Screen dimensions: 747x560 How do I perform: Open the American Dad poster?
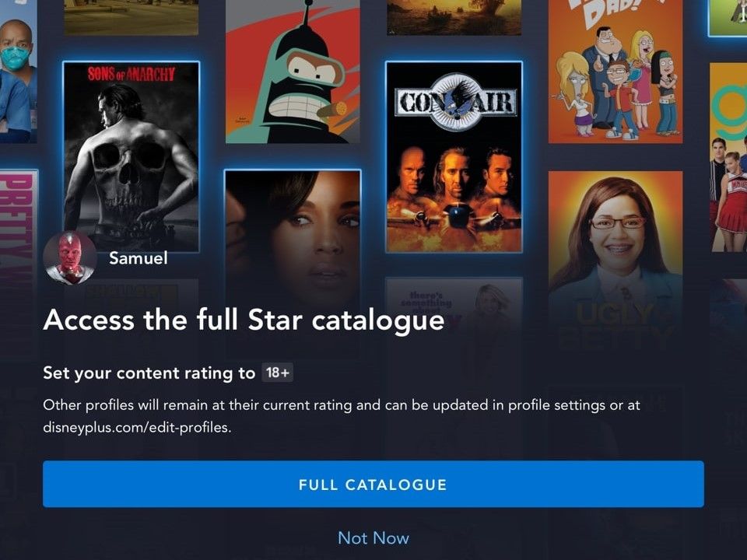click(615, 72)
